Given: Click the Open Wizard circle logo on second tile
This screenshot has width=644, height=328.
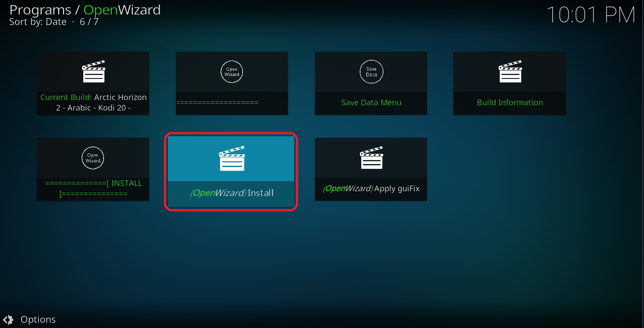Looking at the screenshot, I should pyautogui.click(x=231, y=71).
